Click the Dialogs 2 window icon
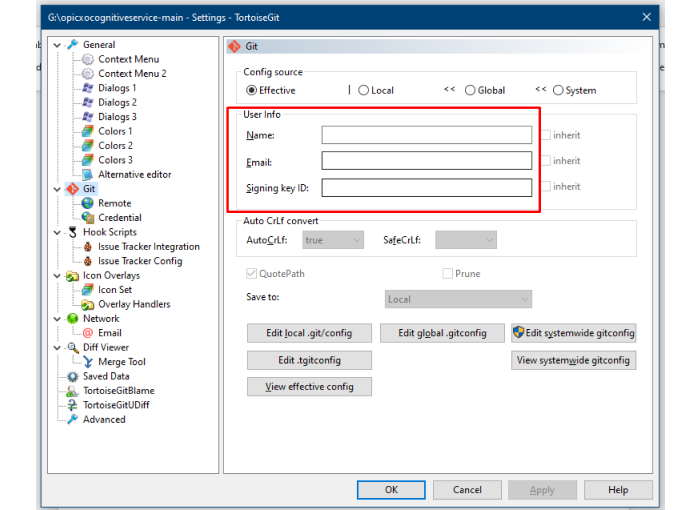 (x=88, y=102)
